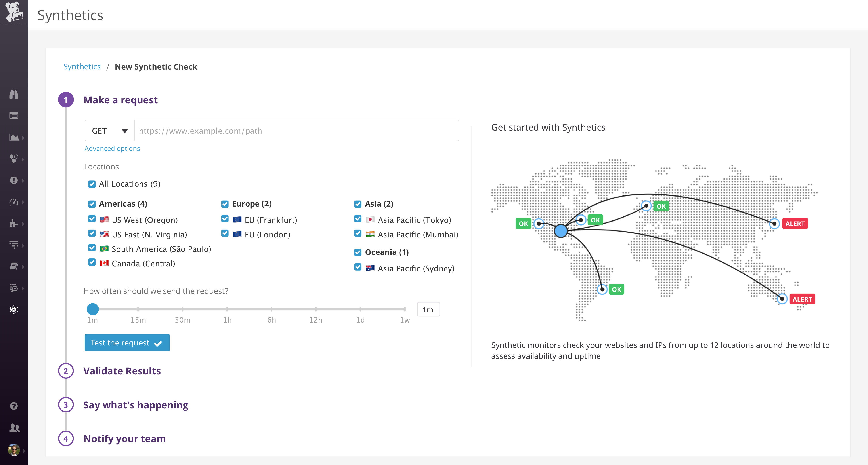Open Logs using the magnifying glass icon
This screenshot has width=868, height=465.
(14, 288)
